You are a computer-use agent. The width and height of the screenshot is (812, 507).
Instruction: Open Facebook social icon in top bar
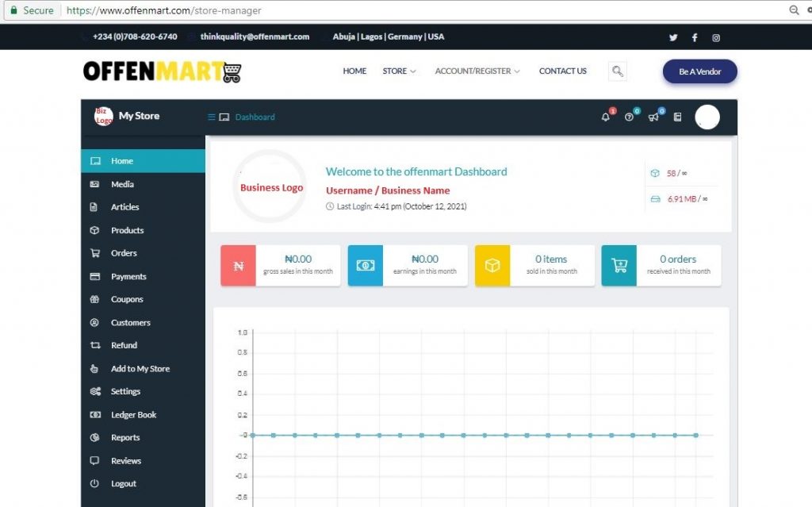695,37
